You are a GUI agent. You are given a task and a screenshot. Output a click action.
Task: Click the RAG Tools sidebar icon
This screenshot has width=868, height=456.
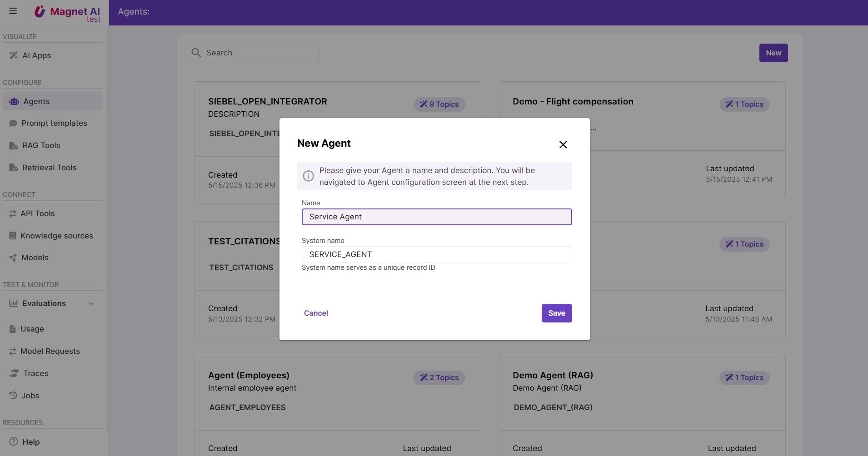pos(14,145)
